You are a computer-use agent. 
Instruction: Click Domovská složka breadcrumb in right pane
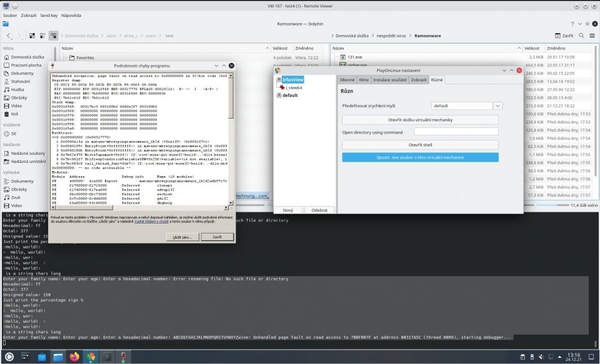click(x=352, y=36)
